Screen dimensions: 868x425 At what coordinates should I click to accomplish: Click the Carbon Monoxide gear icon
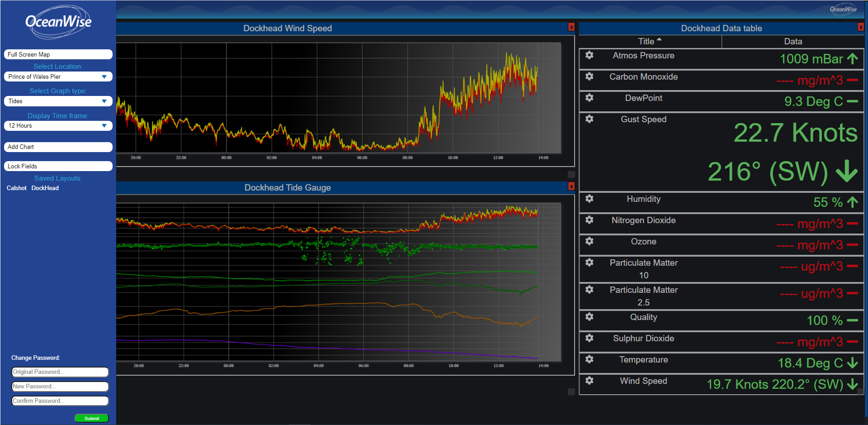pyautogui.click(x=589, y=76)
